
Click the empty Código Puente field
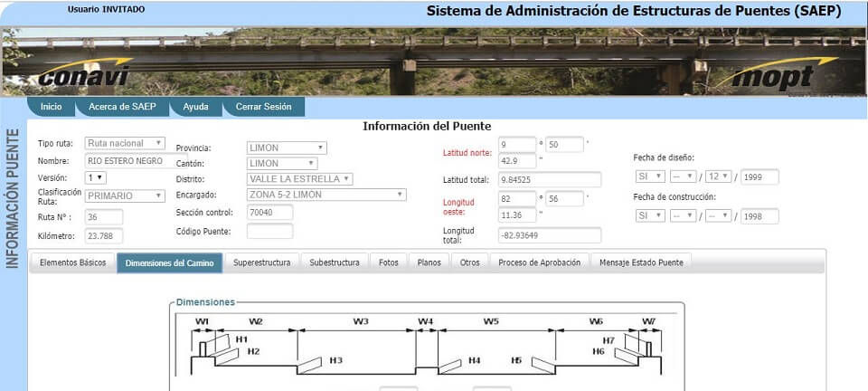tap(270, 231)
